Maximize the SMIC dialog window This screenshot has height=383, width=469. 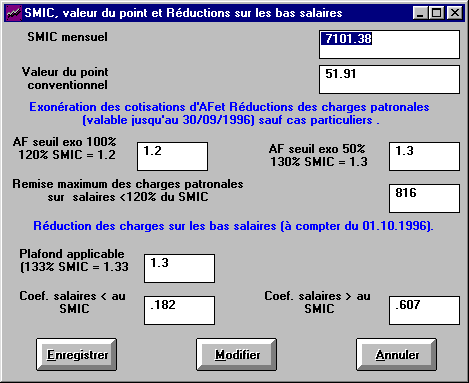pyautogui.click(x=436, y=13)
